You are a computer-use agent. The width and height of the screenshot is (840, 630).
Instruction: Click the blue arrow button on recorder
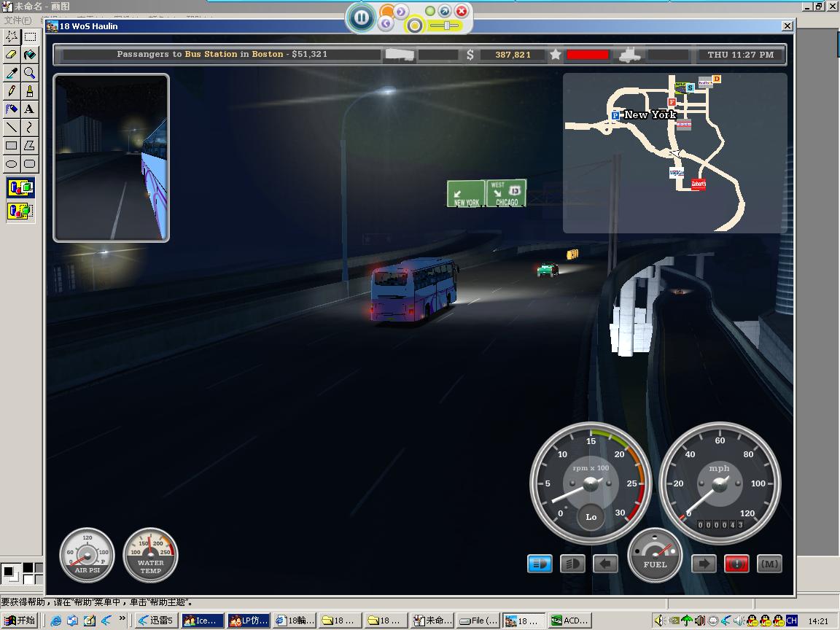coord(445,11)
